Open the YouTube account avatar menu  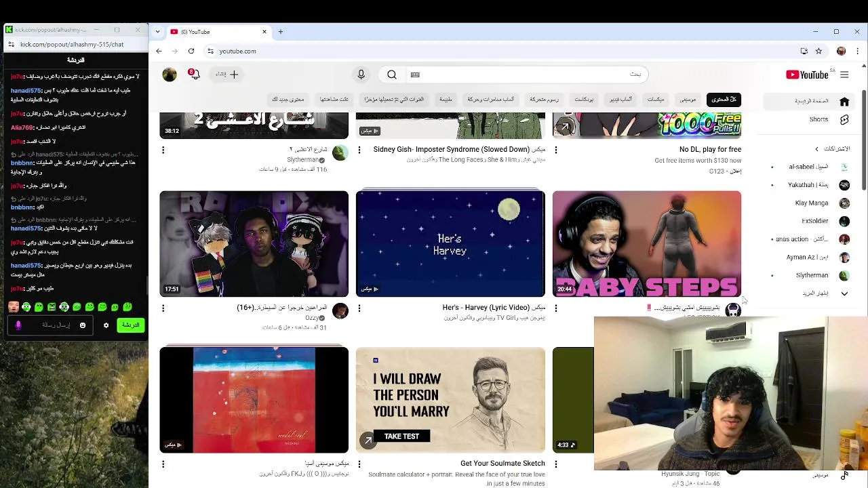[170, 75]
